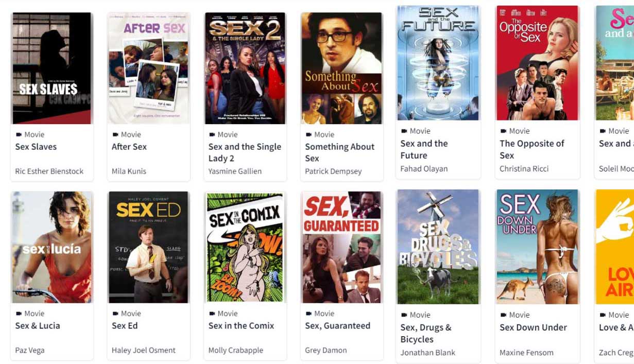This screenshot has height=364, width=634.
Task: Select the Sex in the Comix poster
Action: coord(245,247)
